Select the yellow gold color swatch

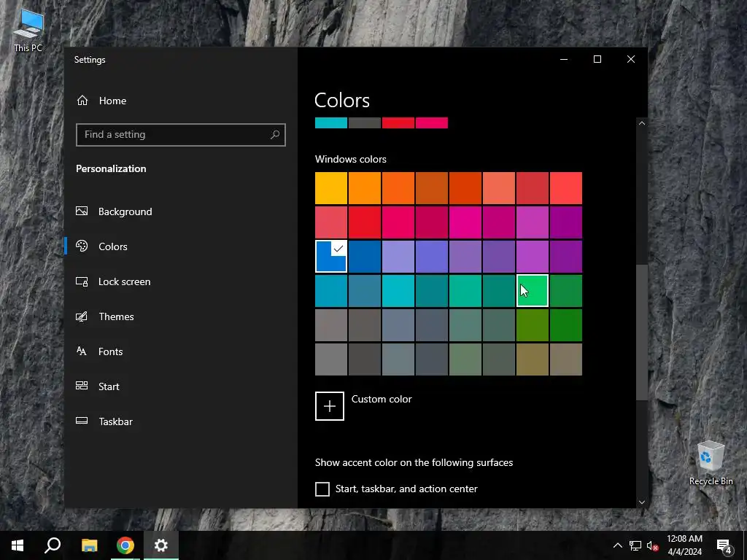pyautogui.click(x=331, y=188)
